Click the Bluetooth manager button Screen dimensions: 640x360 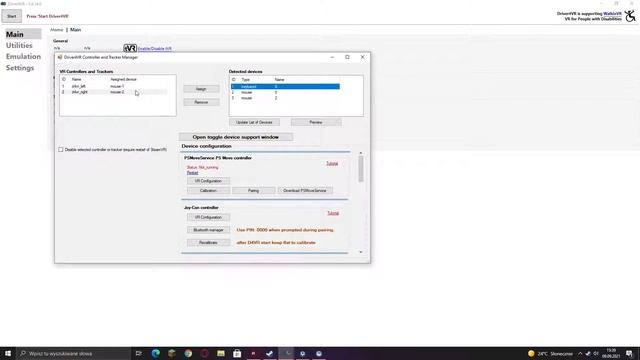click(208, 230)
